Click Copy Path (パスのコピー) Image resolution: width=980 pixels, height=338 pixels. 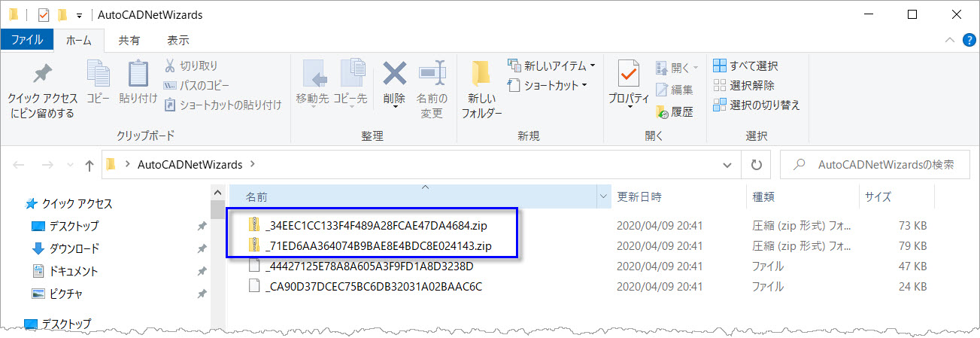click(x=197, y=85)
